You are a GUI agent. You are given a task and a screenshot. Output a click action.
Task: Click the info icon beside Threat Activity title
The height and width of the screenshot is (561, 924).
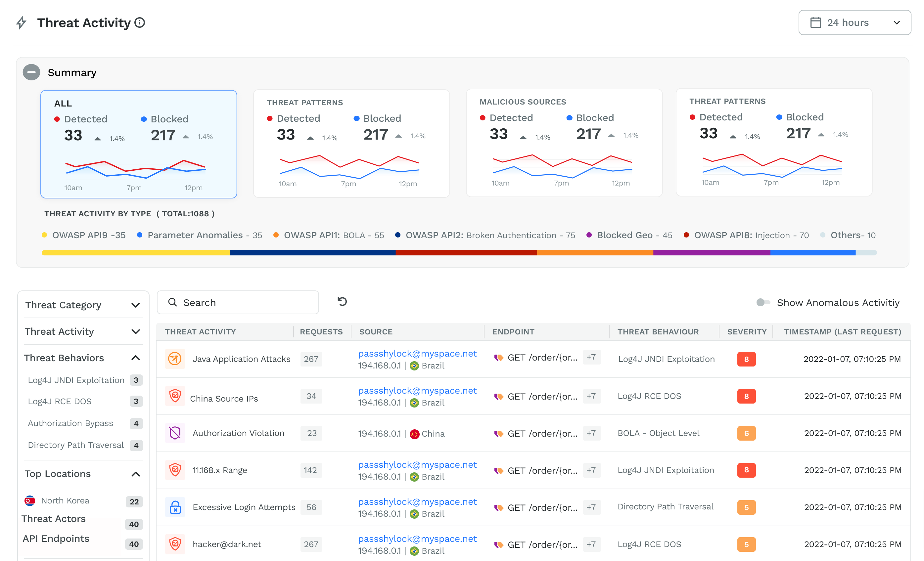(140, 23)
